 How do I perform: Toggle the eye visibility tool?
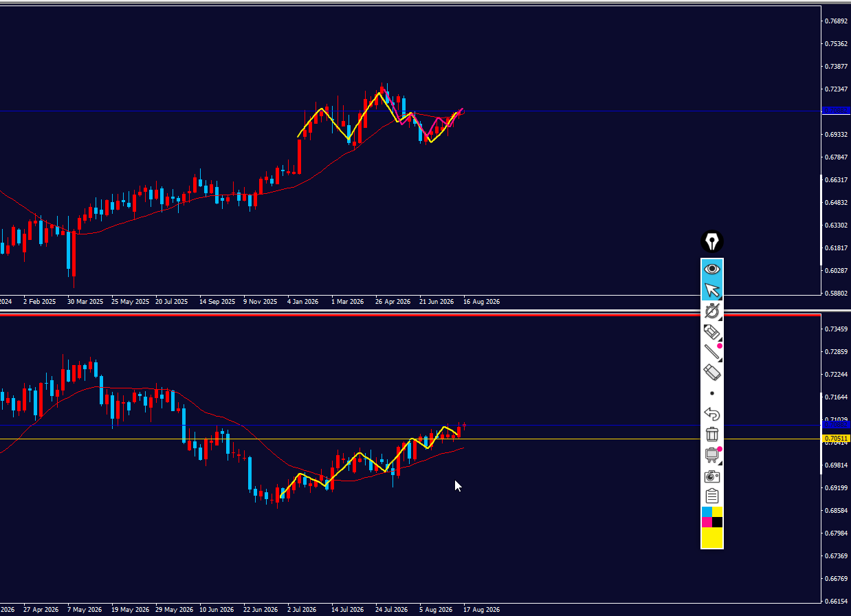click(712, 269)
